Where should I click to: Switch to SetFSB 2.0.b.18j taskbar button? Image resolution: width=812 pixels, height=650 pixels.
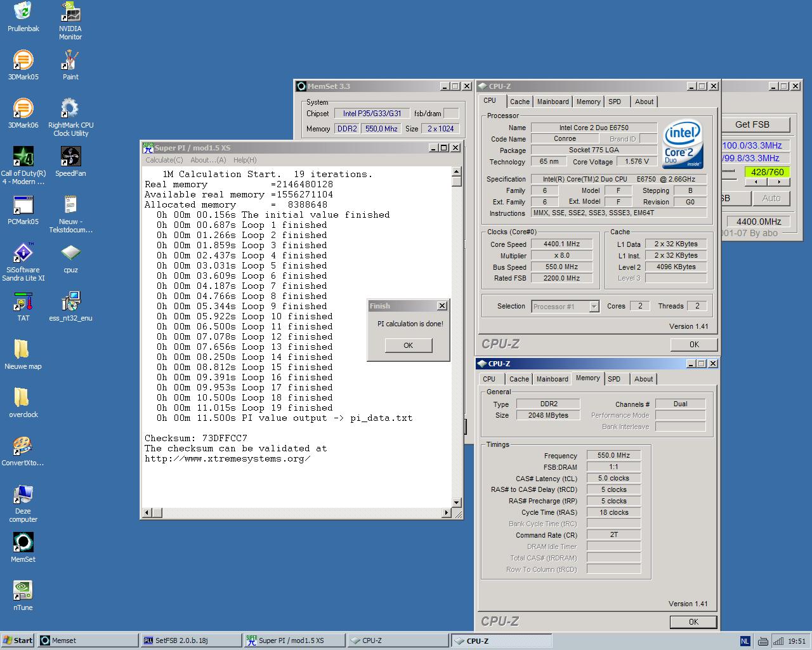(191, 640)
